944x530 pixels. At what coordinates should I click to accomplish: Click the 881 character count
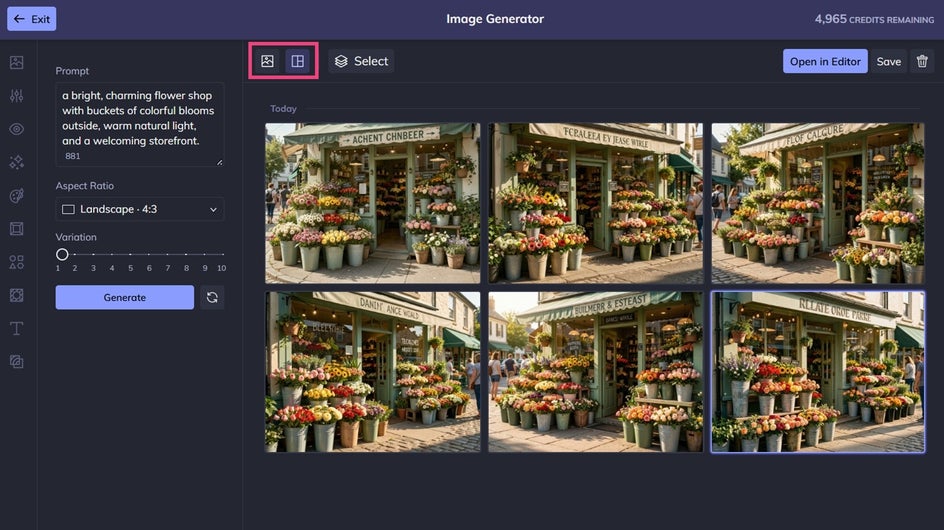click(72, 156)
